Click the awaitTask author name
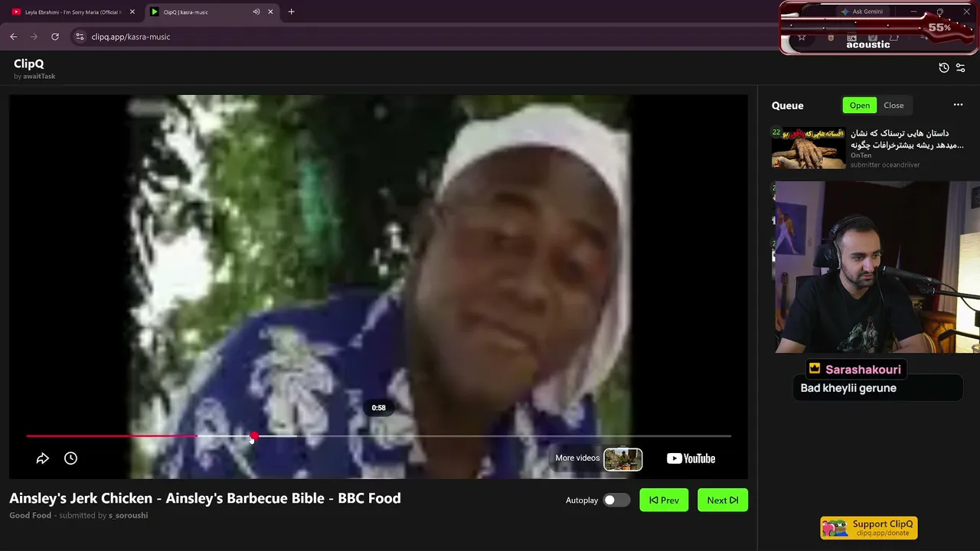 click(39, 77)
